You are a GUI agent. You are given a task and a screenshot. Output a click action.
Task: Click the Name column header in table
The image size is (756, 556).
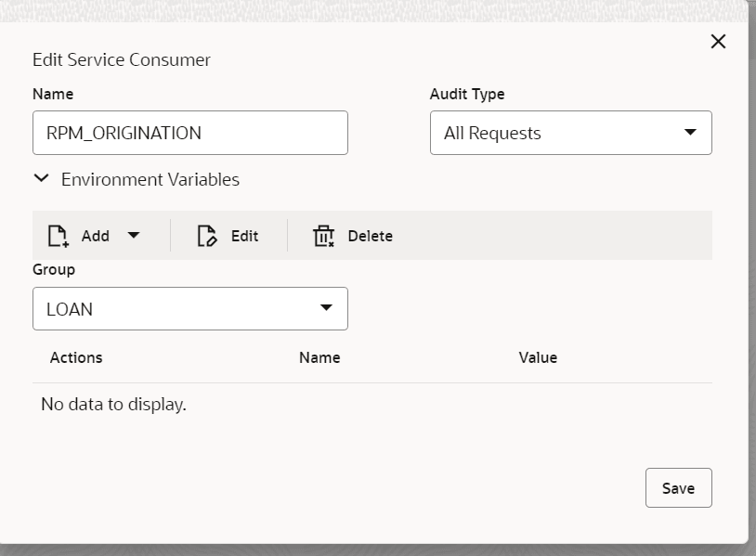[x=319, y=357]
